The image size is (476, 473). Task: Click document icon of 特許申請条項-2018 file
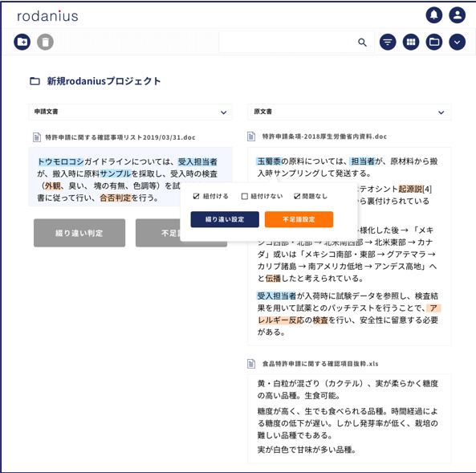tap(251, 137)
